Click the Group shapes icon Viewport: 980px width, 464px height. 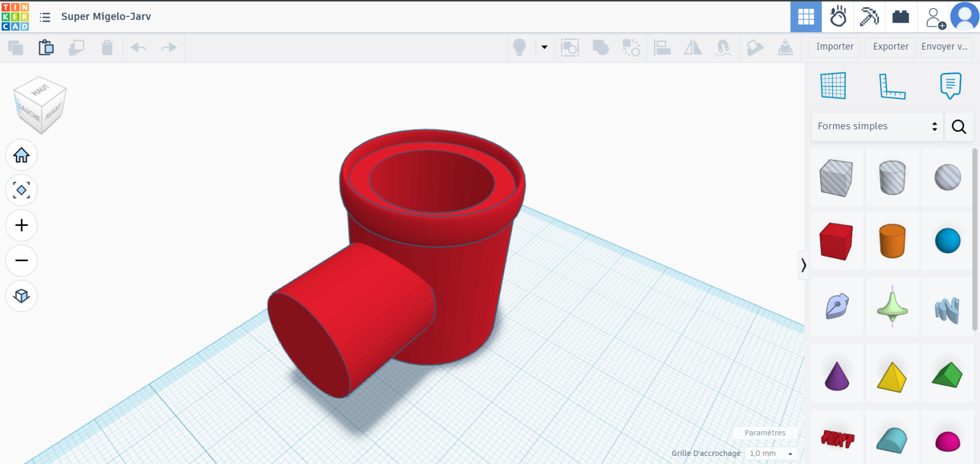pos(600,47)
